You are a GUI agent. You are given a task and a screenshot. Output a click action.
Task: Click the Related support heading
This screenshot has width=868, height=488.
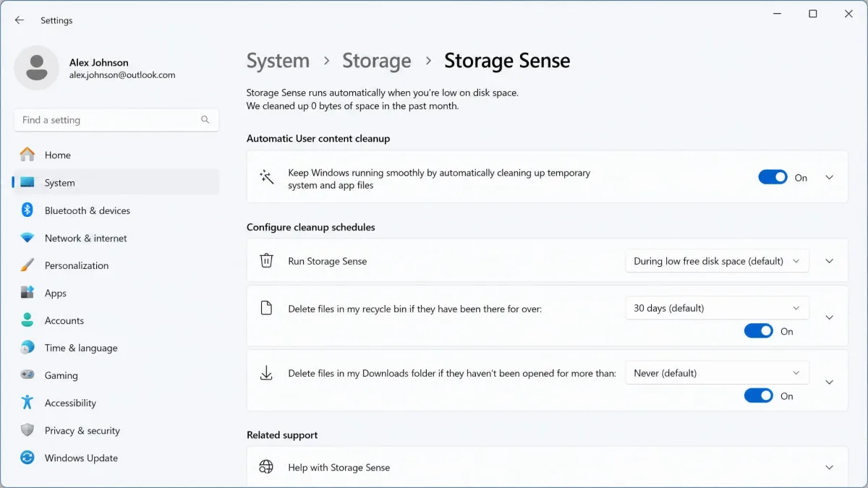coord(282,435)
